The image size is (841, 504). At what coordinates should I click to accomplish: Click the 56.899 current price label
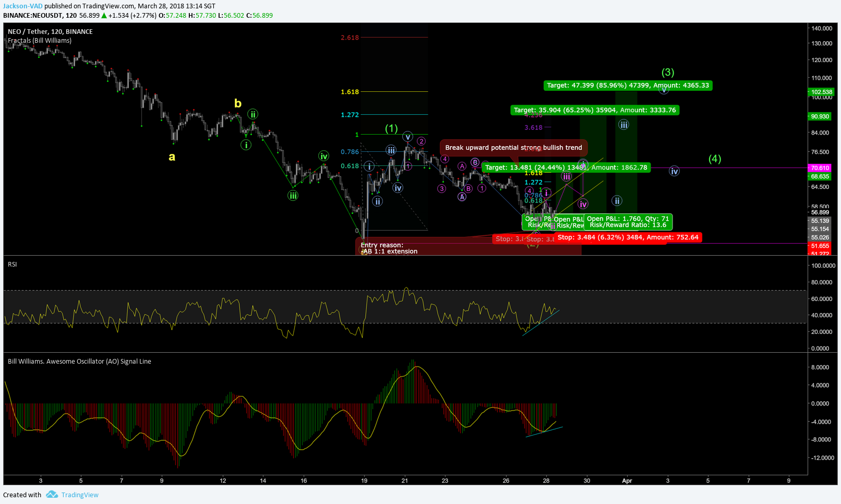pyautogui.click(x=820, y=212)
